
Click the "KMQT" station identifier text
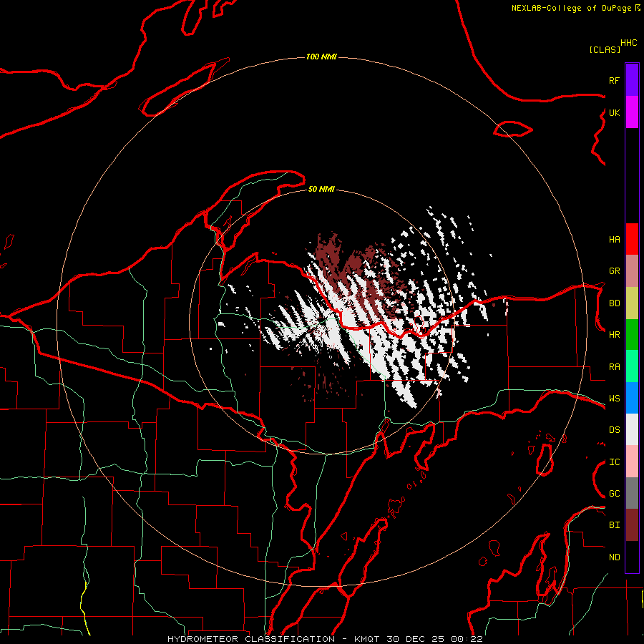[367, 639]
